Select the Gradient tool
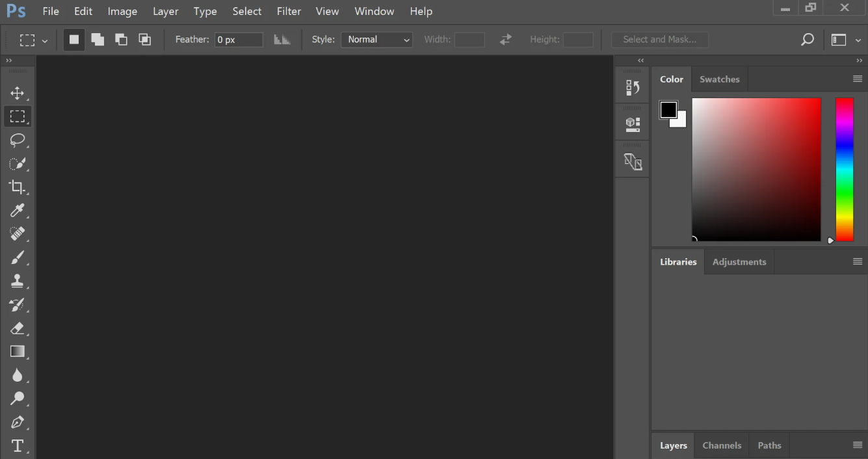The image size is (868, 459). [18, 352]
